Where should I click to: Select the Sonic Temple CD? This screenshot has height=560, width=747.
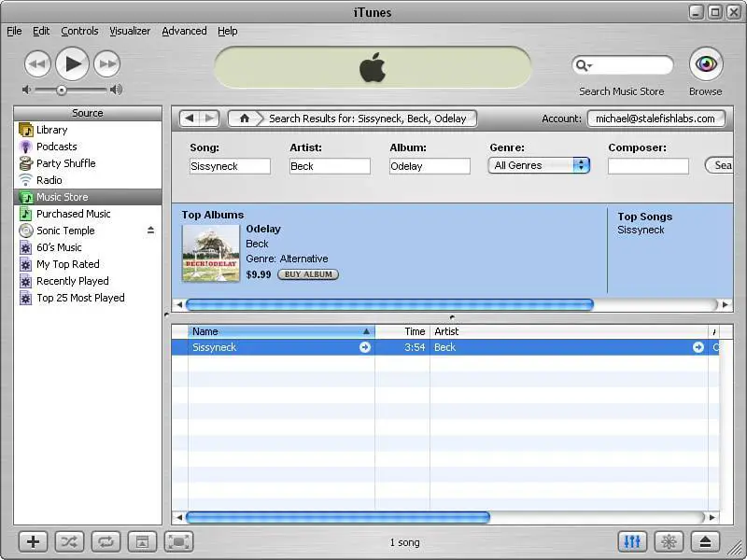[x=88, y=231]
